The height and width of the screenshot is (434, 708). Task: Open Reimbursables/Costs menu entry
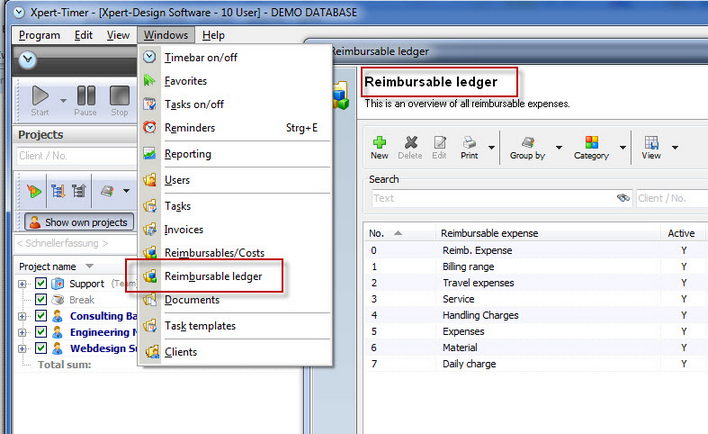tap(235, 253)
